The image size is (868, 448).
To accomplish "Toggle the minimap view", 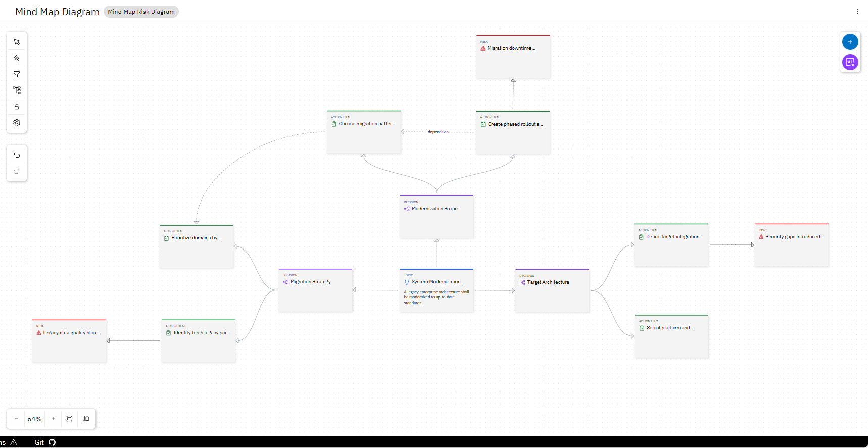I will point(86,419).
